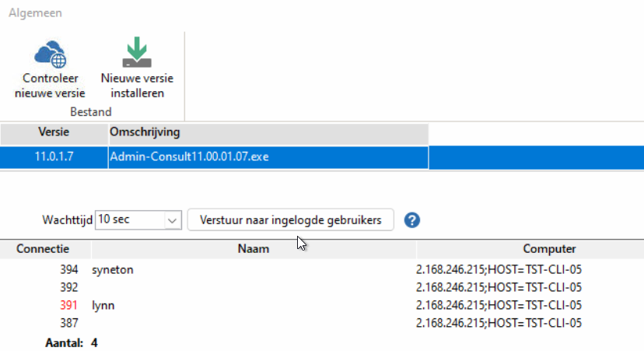
Task: Open the Algemeen ribbon tab
Action: tap(36, 13)
